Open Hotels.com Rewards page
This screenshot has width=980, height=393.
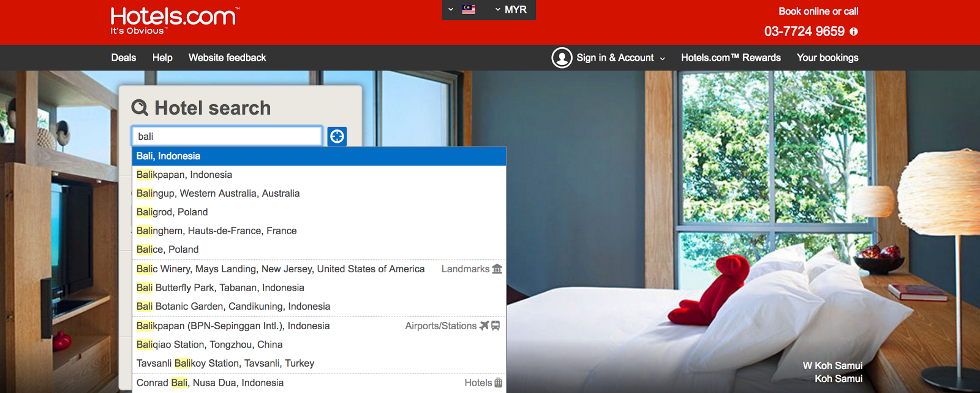(731, 58)
